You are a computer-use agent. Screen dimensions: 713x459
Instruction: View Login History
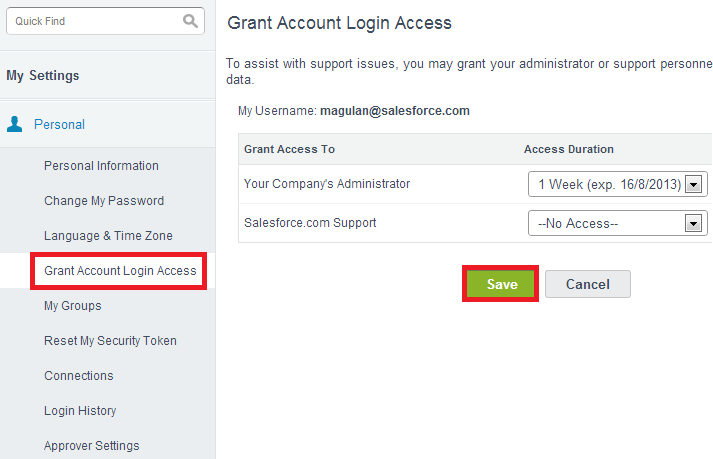click(80, 411)
